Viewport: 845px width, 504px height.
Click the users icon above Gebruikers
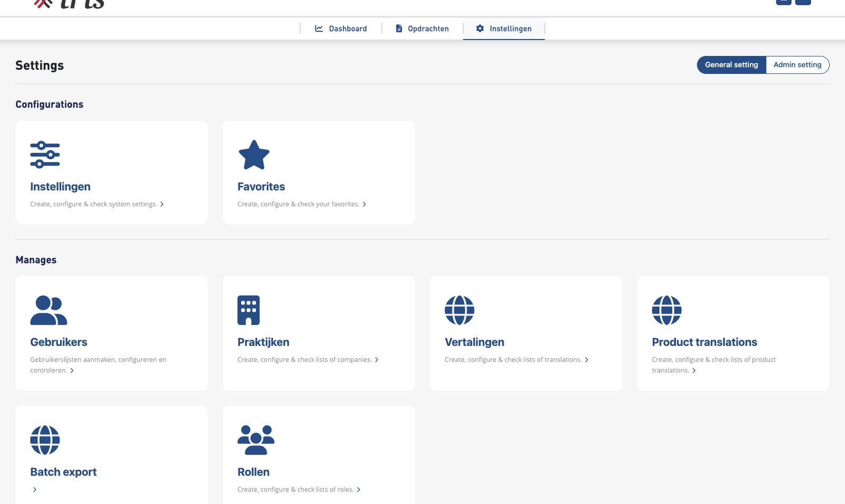(x=49, y=310)
